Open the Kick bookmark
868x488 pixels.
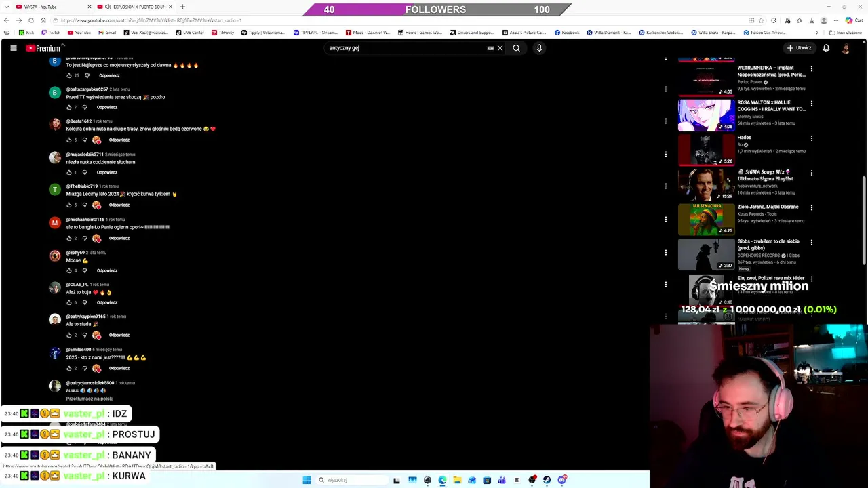pyautogui.click(x=26, y=33)
